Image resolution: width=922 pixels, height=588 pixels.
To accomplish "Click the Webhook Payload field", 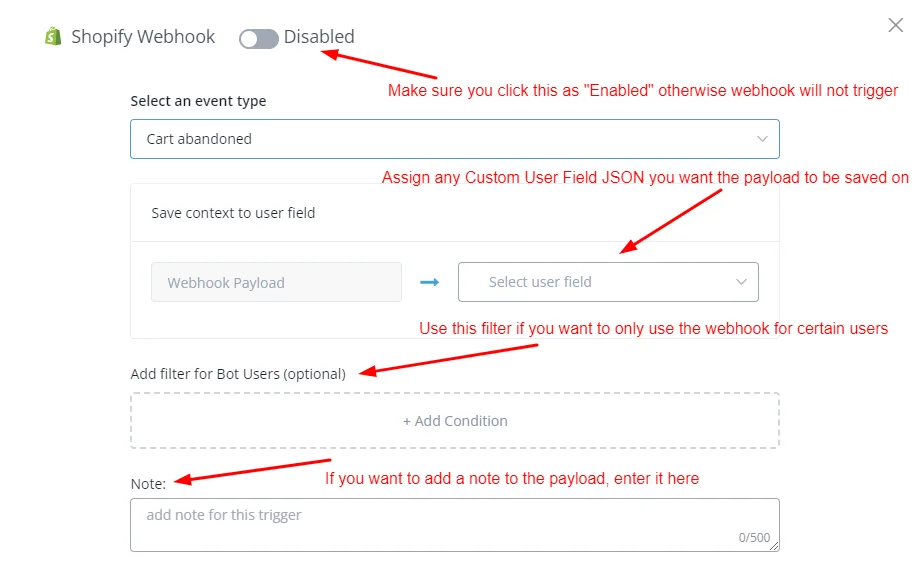I will [x=276, y=282].
